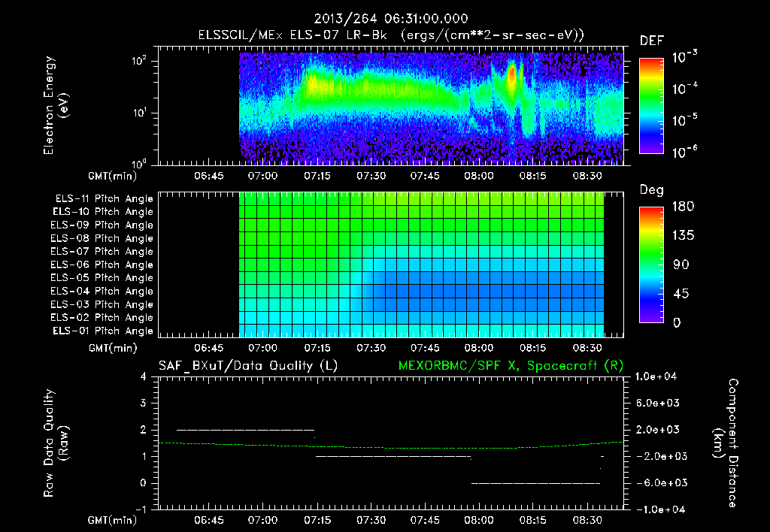Click the ELS-06 Pitch Angle row label
This screenshot has width=770, height=532.
(x=102, y=265)
